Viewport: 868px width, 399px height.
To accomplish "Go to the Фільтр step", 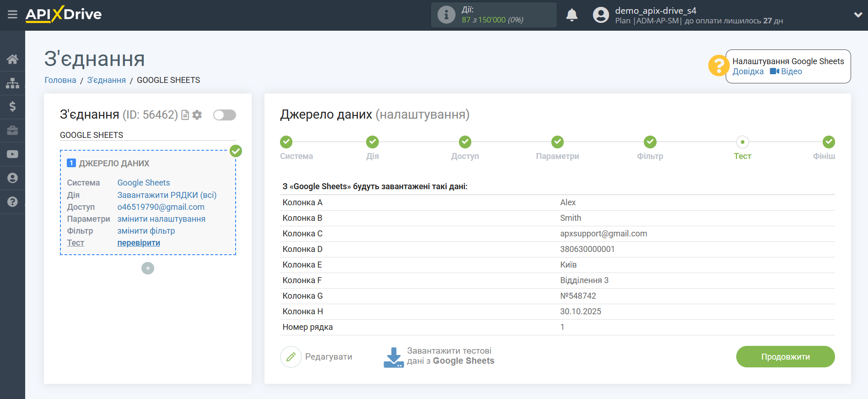I will [650, 142].
